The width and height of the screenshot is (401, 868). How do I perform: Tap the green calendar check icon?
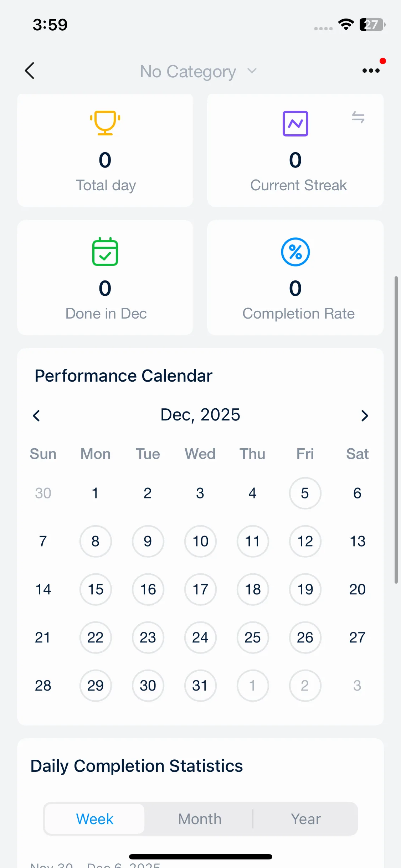[x=105, y=252]
